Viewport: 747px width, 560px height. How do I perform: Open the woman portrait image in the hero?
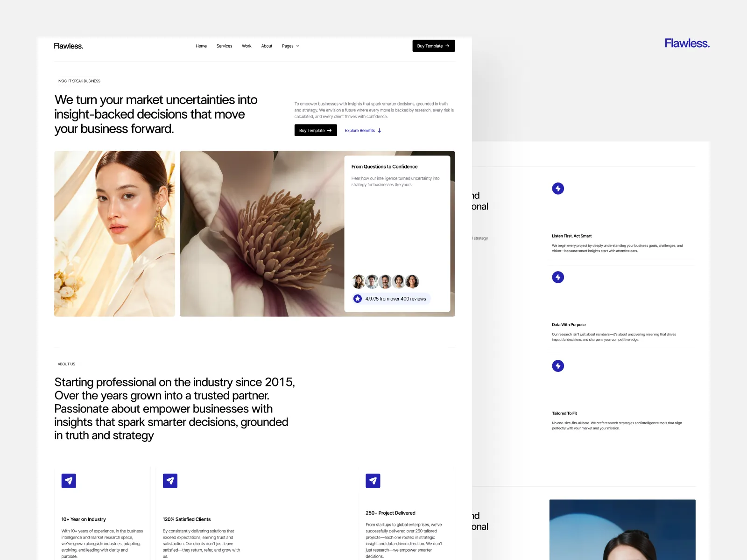click(x=114, y=233)
